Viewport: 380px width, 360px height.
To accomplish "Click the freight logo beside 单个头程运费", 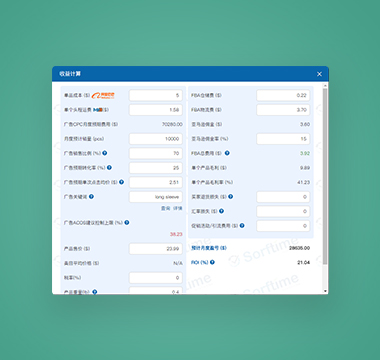I will [x=98, y=110].
